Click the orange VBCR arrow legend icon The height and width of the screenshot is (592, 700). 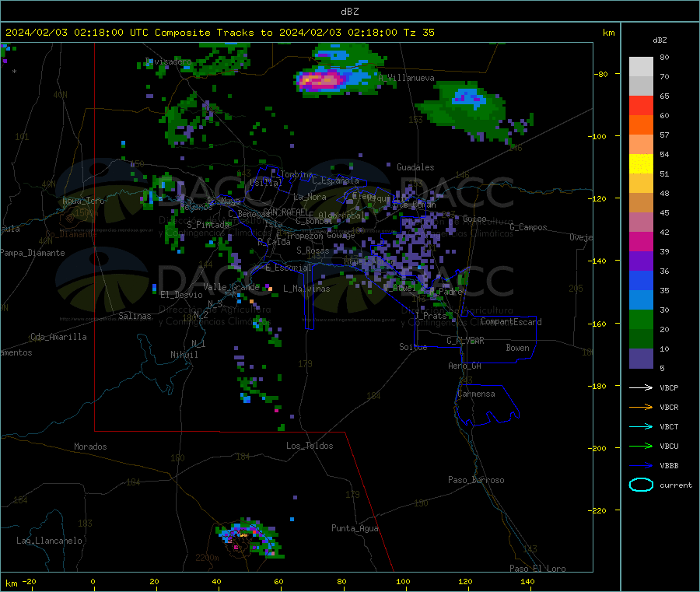pyautogui.click(x=641, y=407)
